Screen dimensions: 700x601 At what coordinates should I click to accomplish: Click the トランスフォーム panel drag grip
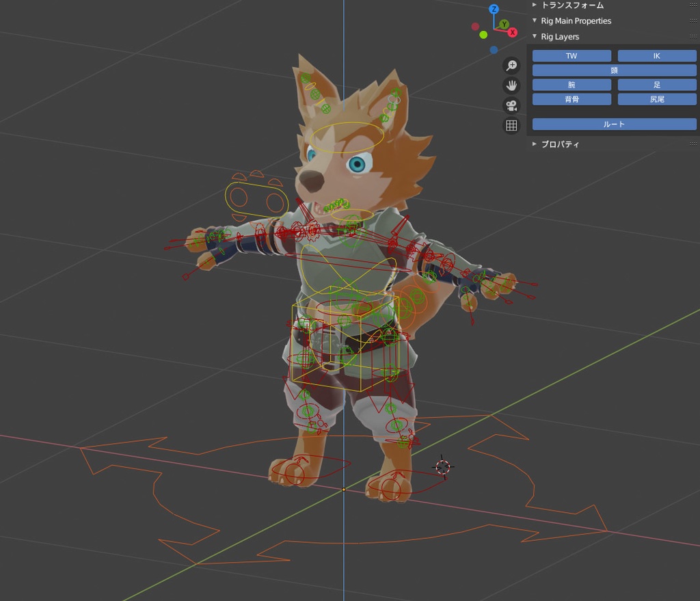tap(693, 5)
